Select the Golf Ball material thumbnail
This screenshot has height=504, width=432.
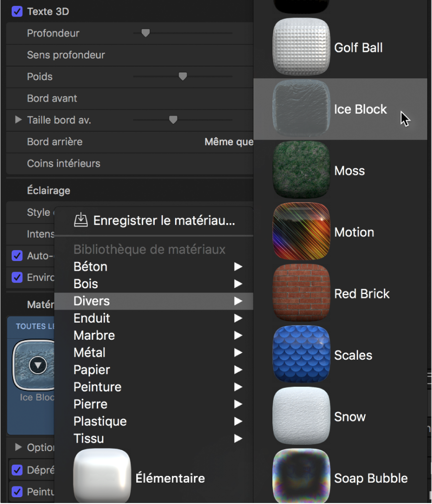302,47
